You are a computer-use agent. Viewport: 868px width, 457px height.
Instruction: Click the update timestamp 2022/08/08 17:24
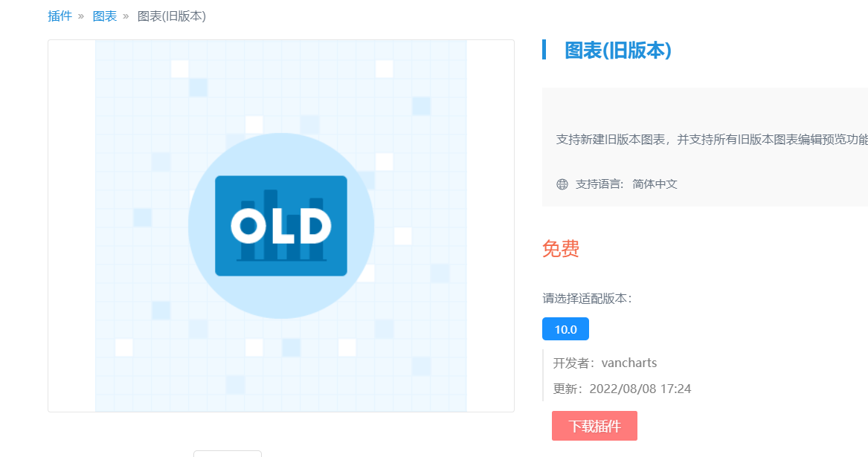coord(640,389)
